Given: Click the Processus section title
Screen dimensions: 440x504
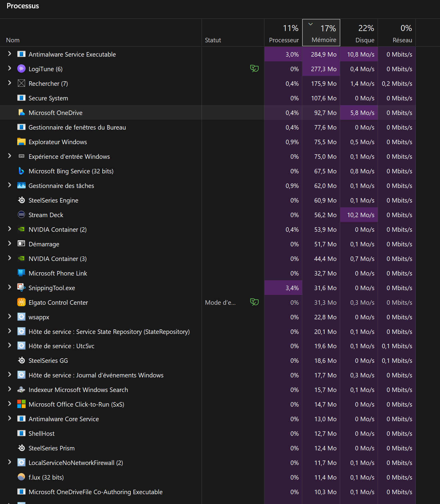Looking at the screenshot, I should (x=23, y=6).
